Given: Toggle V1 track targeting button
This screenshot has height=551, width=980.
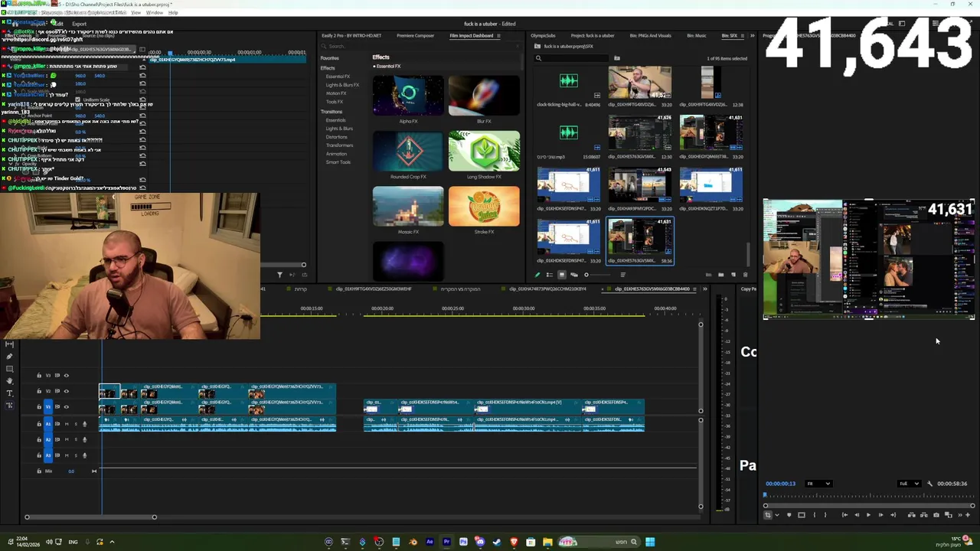Looking at the screenshot, I should [48, 406].
